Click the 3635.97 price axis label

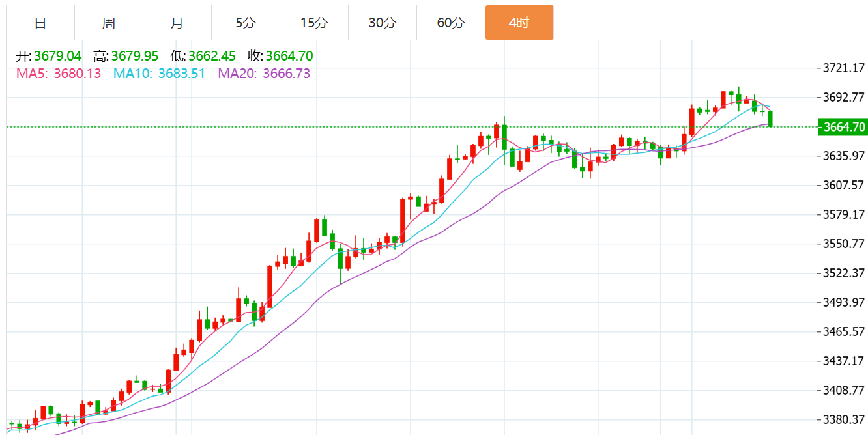point(844,156)
